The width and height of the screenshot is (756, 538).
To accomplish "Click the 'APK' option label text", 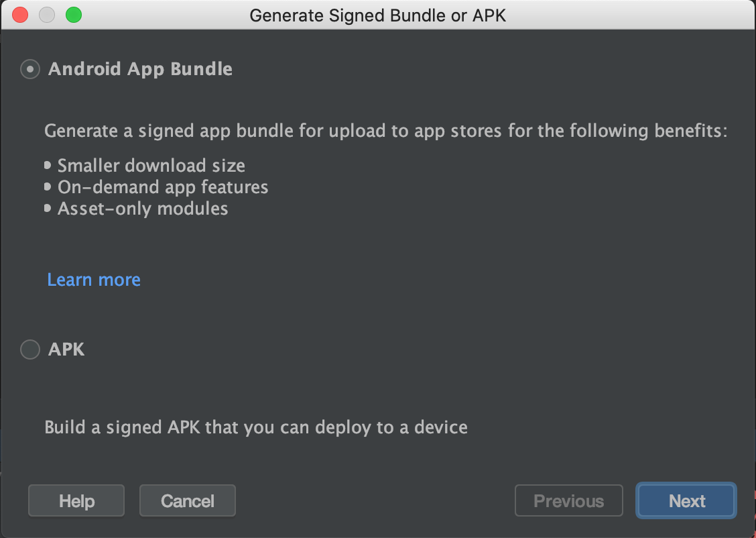I will click(x=66, y=349).
